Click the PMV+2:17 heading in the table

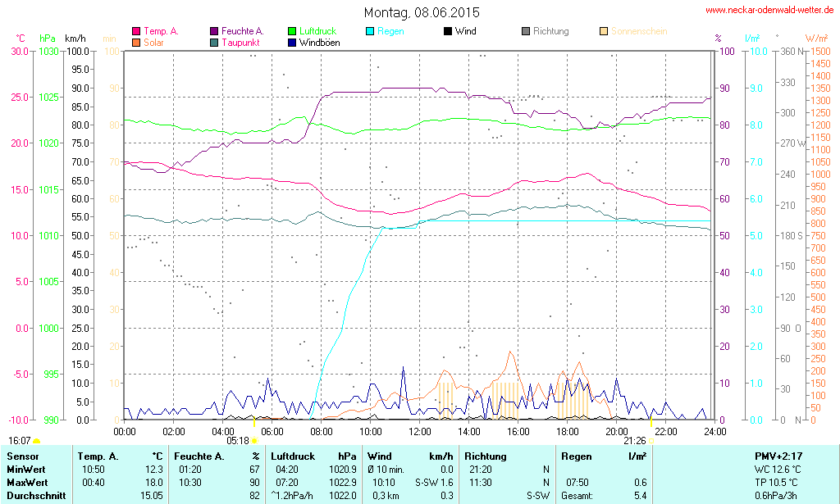pyautogui.click(x=778, y=456)
